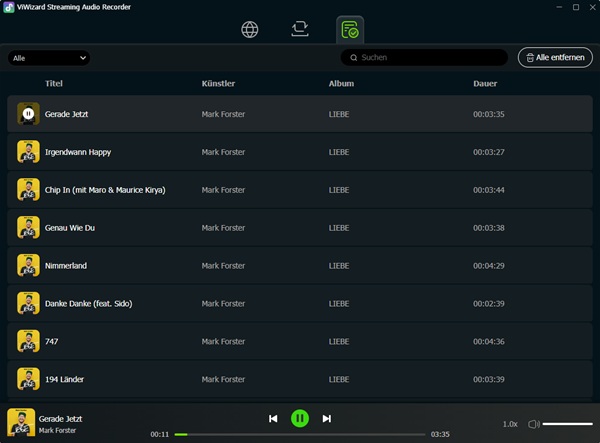The image size is (600, 443).
Task: Maximize the ViWizard window
Action: [x=576, y=7]
